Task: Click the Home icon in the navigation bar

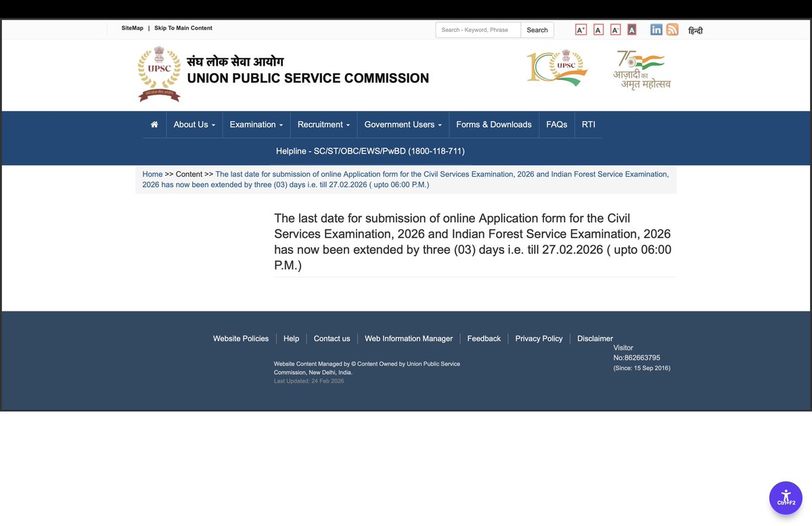Action: [x=154, y=125]
